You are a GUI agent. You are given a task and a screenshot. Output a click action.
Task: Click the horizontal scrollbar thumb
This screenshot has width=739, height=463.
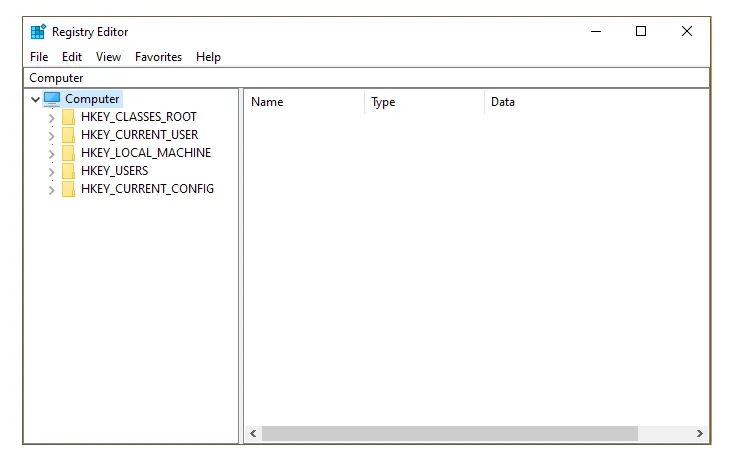pyautogui.click(x=450, y=433)
